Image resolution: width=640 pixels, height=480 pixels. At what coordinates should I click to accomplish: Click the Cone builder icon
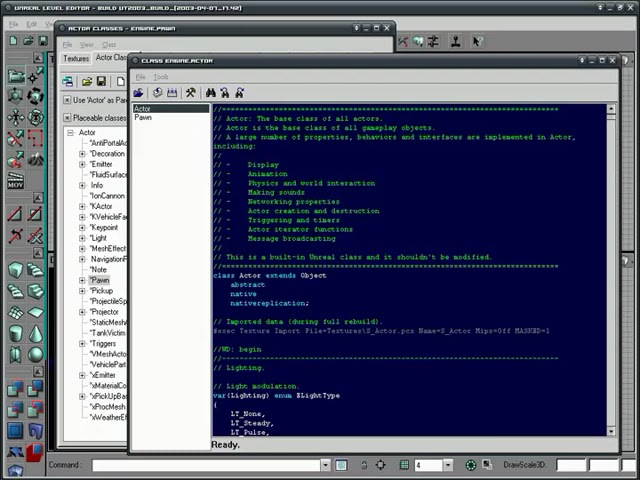coord(36,333)
